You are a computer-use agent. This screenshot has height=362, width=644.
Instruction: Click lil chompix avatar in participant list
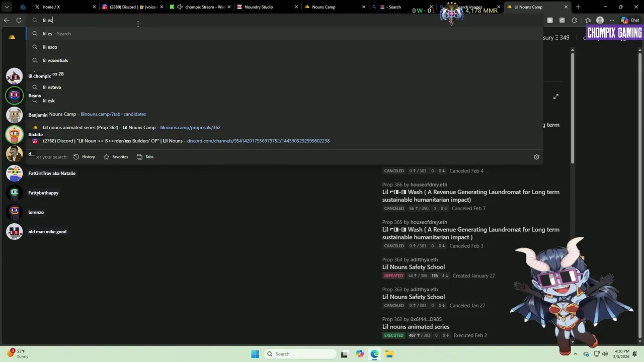(14, 76)
